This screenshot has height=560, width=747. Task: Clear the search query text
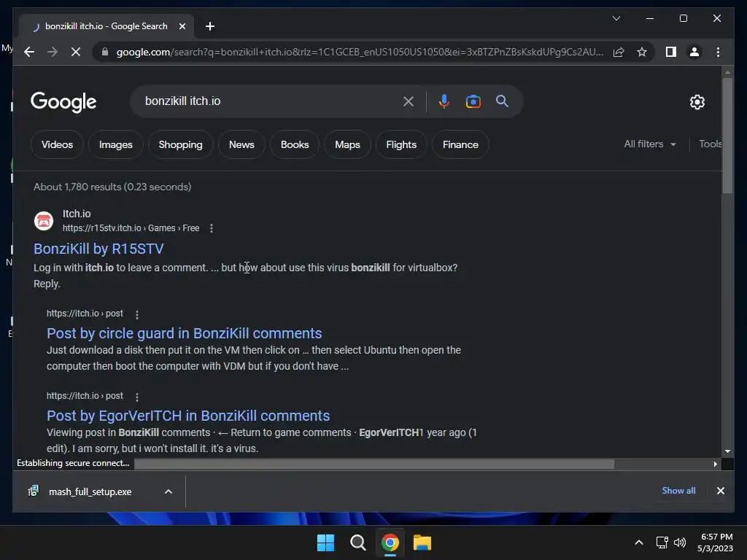click(409, 101)
